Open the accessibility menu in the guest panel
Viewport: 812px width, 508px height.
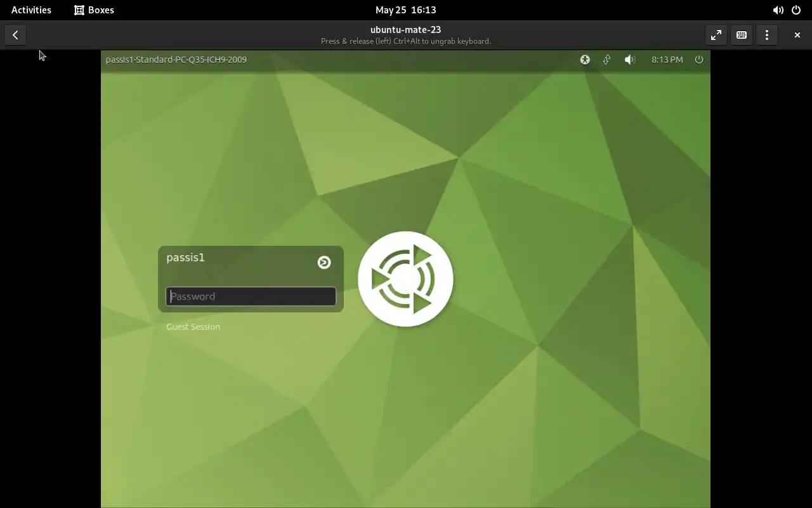(x=585, y=59)
